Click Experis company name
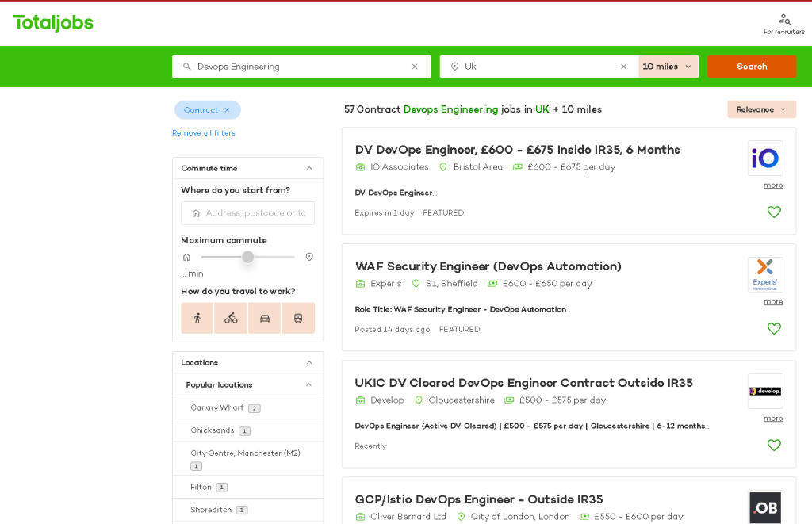 [x=386, y=284]
